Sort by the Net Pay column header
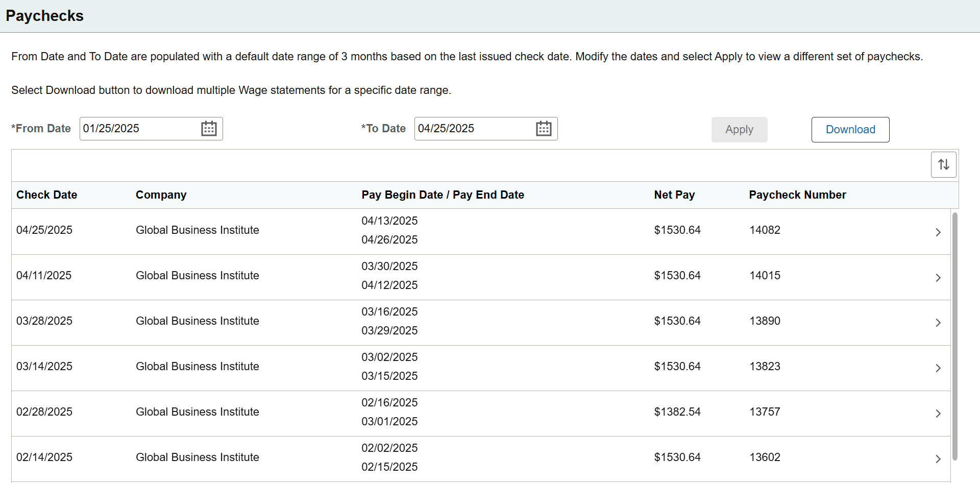The height and width of the screenshot is (483, 980). pyautogui.click(x=674, y=195)
